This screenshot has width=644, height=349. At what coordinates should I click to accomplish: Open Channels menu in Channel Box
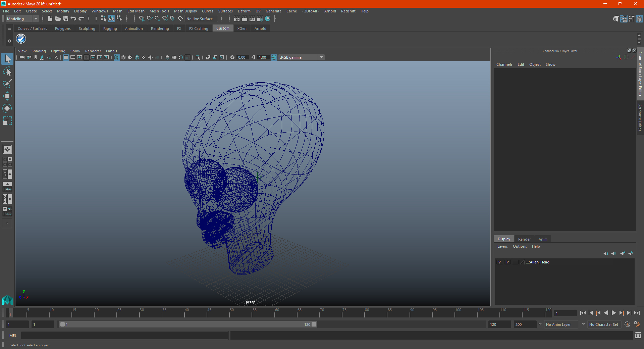point(504,64)
